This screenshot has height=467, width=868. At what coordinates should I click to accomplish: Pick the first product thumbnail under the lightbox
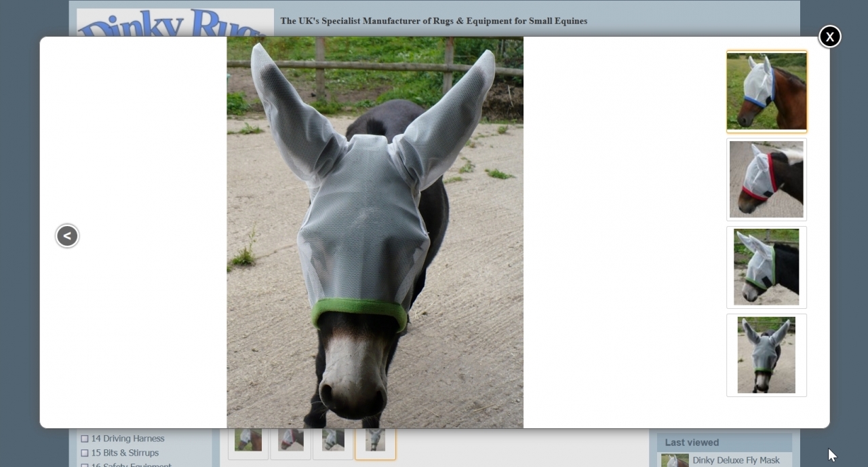pos(248,441)
